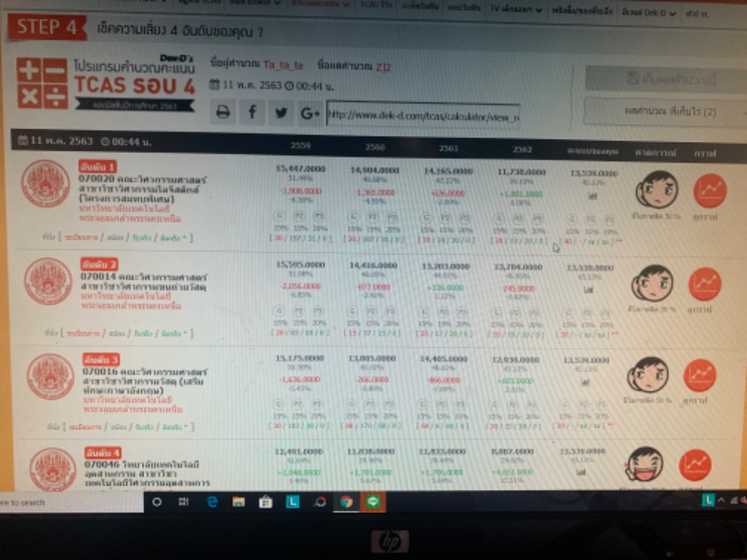Click the gray save calculation result button

tap(663, 78)
